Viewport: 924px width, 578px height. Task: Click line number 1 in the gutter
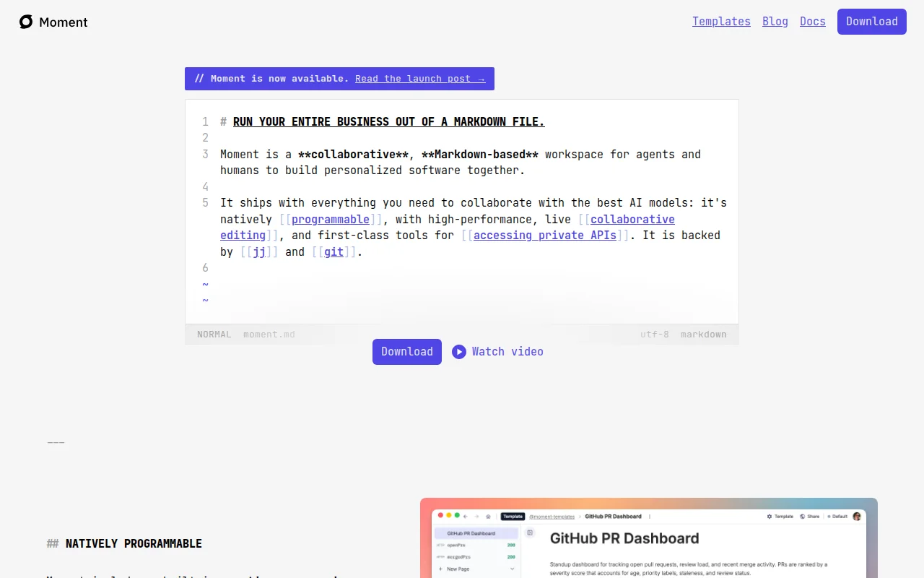point(205,121)
